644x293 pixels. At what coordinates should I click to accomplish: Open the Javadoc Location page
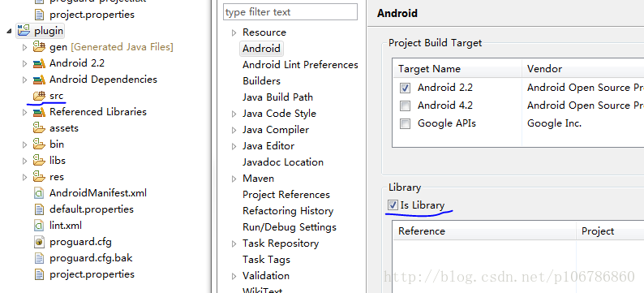(x=283, y=162)
